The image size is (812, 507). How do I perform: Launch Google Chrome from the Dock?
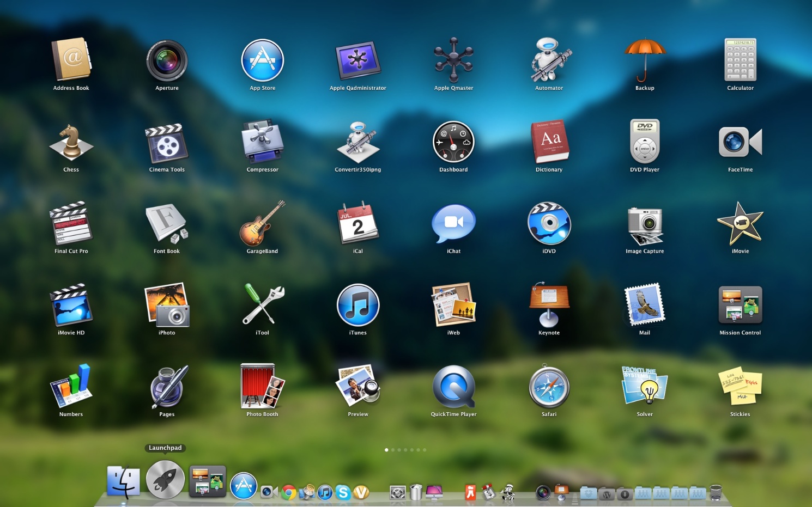point(289,492)
